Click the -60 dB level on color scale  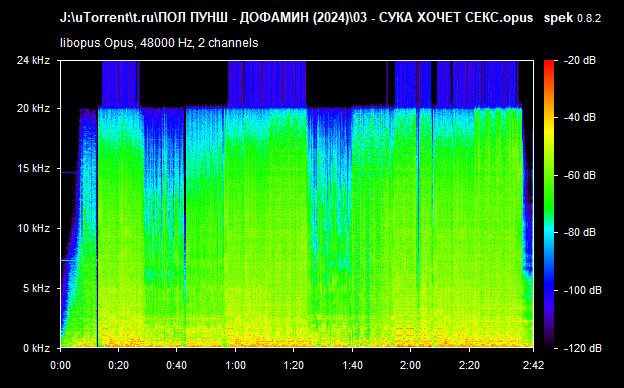pyautogui.click(x=579, y=175)
